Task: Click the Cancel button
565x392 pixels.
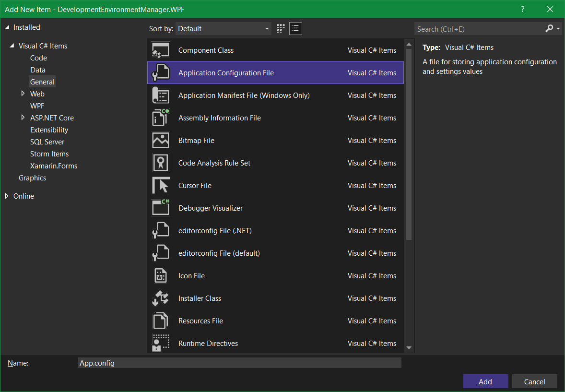Action: 534,381
